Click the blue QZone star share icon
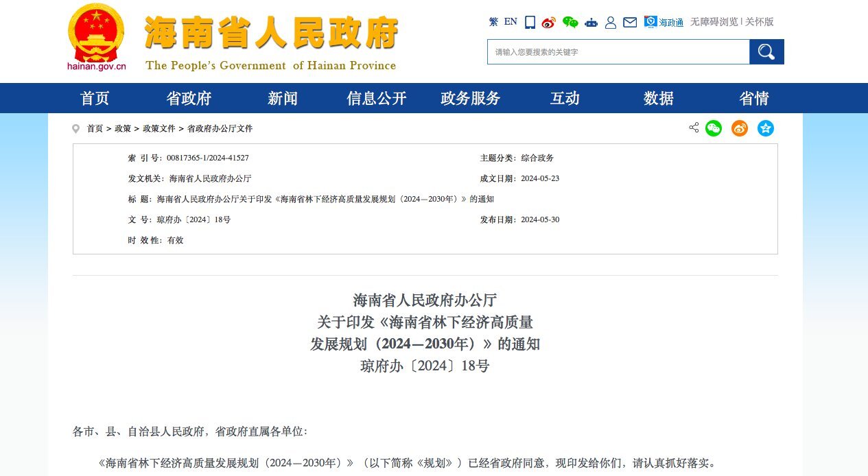Screen dimensions: 868x476 766,128
